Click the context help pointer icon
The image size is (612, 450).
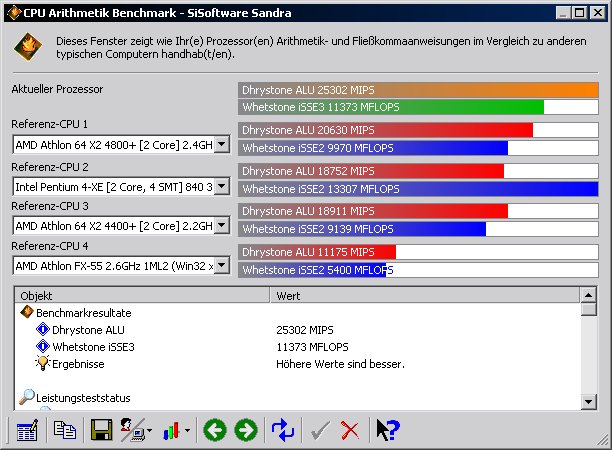388,430
